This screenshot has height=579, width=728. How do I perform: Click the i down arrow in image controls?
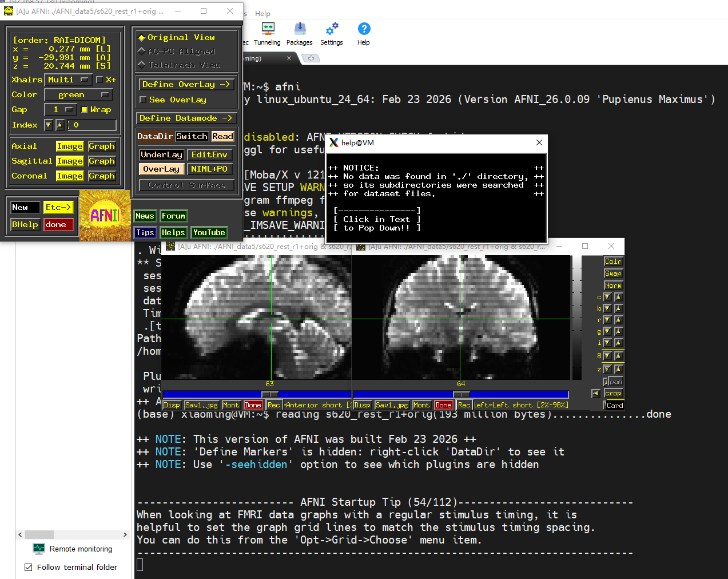[607, 343]
